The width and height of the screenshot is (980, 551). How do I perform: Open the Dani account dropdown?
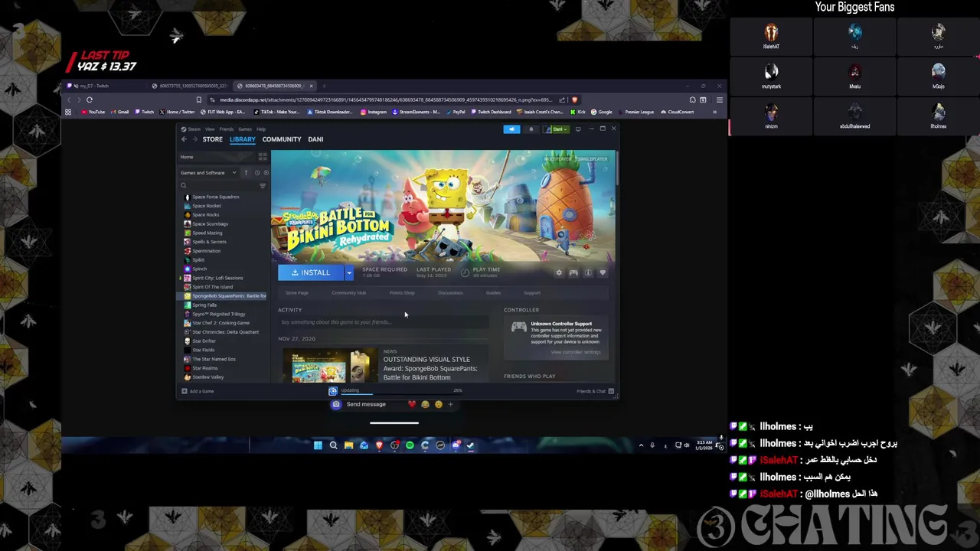(557, 129)
